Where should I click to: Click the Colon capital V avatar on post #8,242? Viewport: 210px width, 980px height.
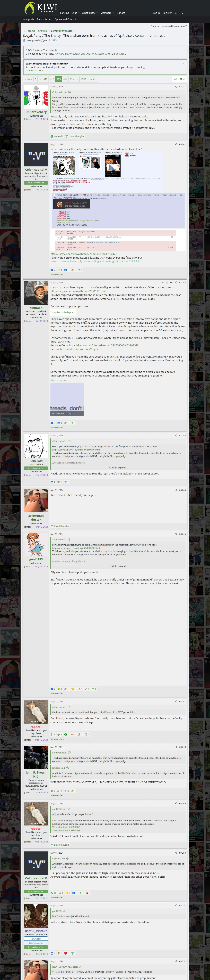[36, 155]
